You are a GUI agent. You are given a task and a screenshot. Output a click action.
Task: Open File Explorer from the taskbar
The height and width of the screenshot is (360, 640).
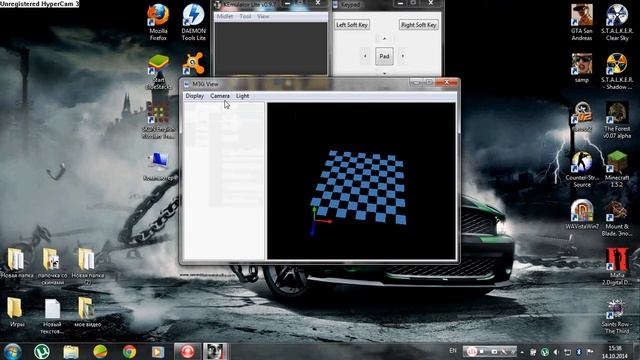click(x=71, y=351)
